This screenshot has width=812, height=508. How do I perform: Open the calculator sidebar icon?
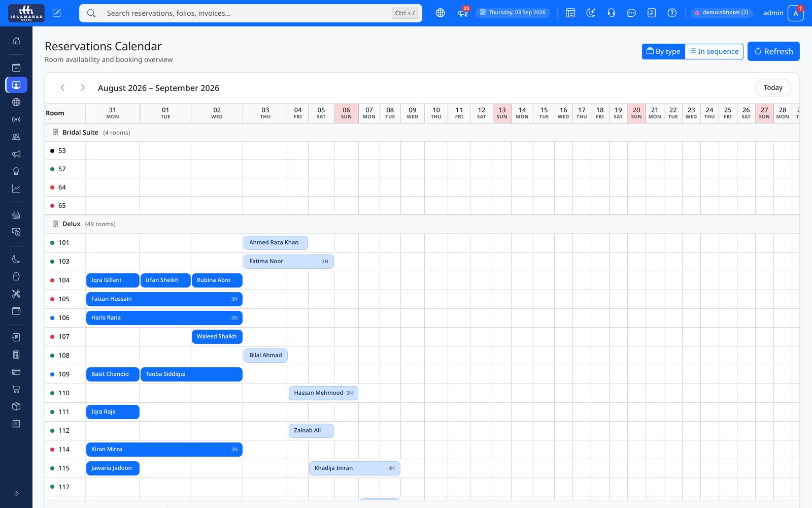click(16, 355)
